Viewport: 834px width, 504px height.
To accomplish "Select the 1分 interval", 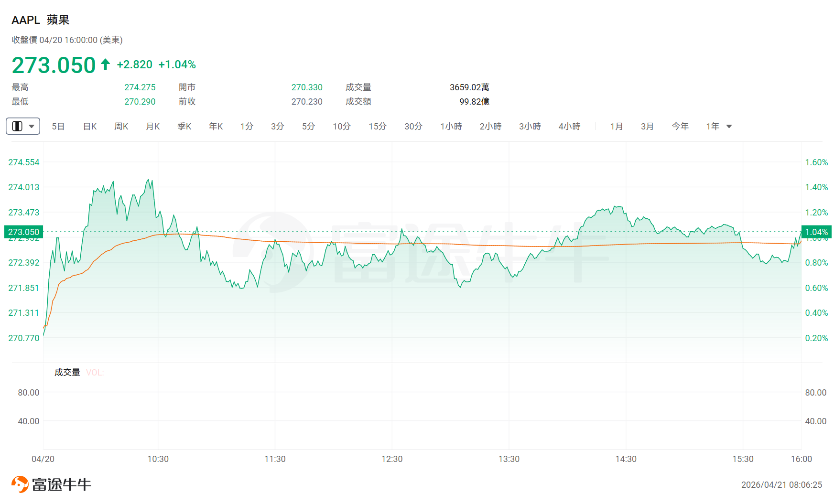I will point(247,126).
